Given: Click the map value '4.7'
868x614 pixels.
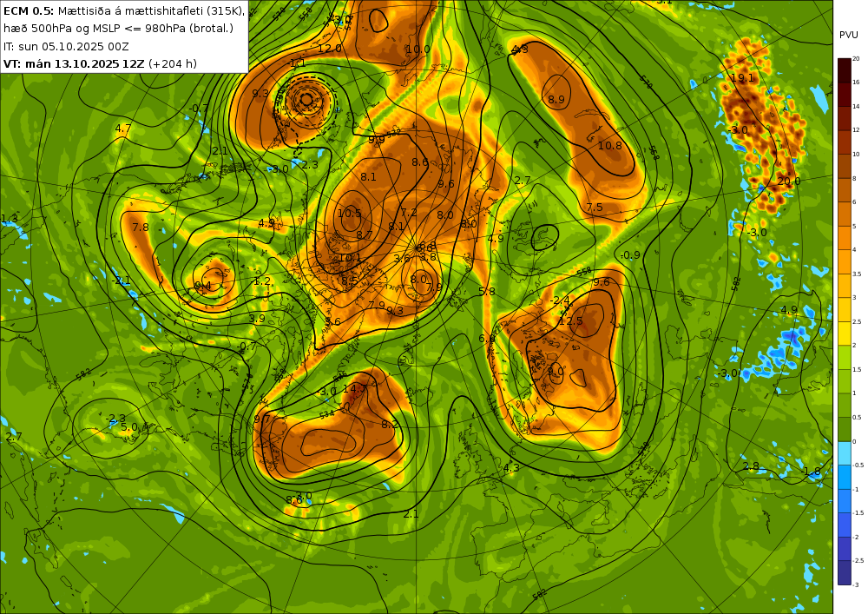Looking at the screenshot, I should (123, 129).
